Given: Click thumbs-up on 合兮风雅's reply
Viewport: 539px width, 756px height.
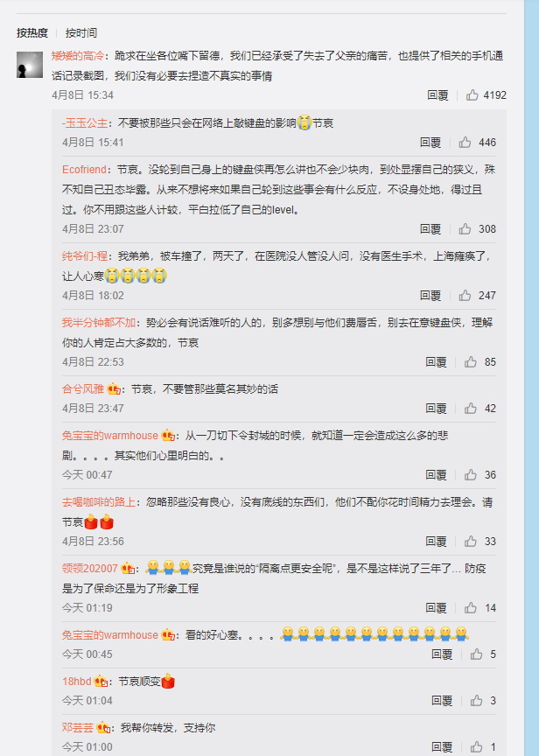Looking at the screenshot, I should pos(471,409).
